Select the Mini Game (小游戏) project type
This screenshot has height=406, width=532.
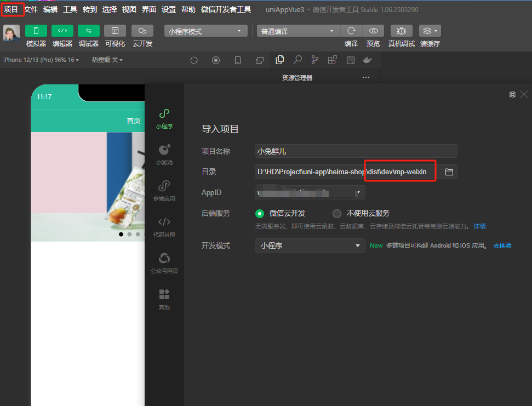[x=164, y=155]
